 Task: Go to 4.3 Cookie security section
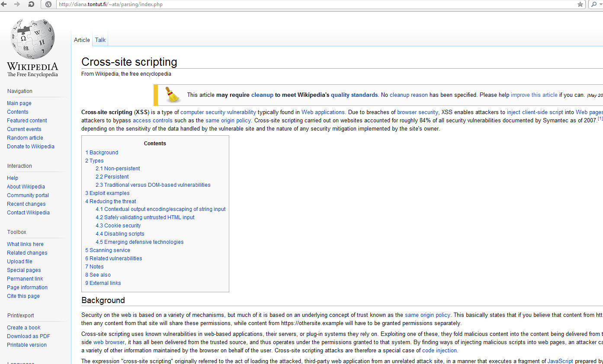click(x=118, y=226)
